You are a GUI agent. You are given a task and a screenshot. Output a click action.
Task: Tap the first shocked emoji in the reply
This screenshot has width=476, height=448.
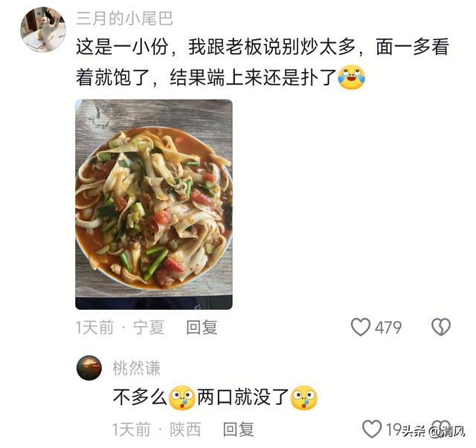[181, 397]
